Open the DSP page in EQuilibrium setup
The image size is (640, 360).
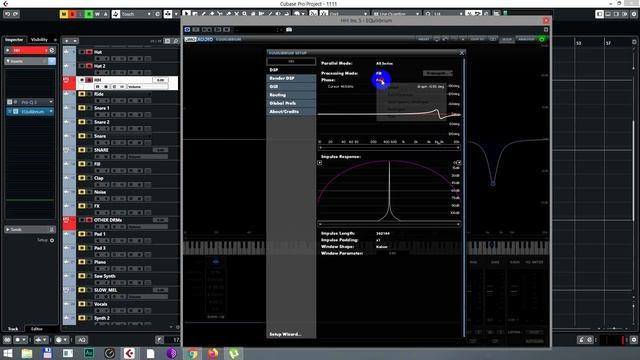pos(291,70)
